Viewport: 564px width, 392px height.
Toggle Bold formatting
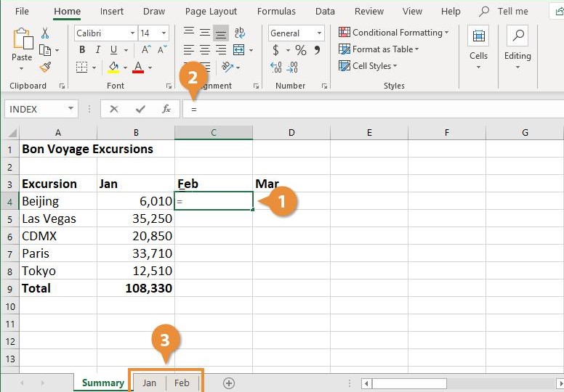coord(82,50)
